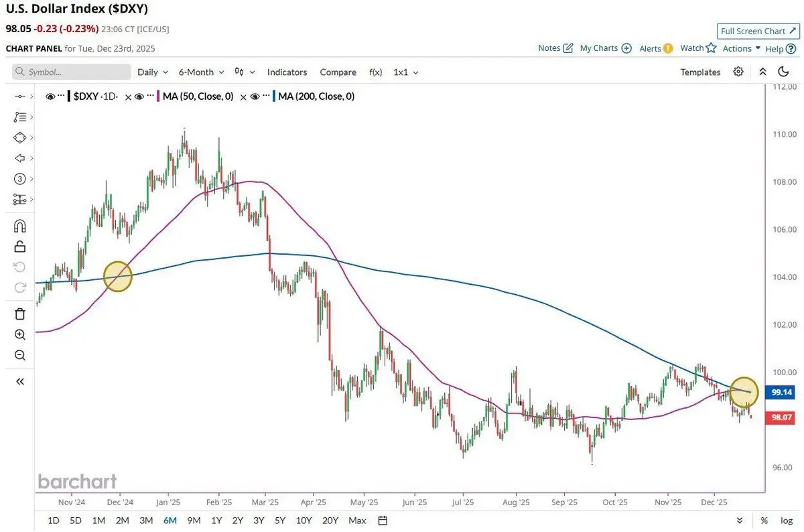The height and width of the screenshot is (532, 804).
Task: Toggle visibility of MA 200 indicator
Action: 255,96
